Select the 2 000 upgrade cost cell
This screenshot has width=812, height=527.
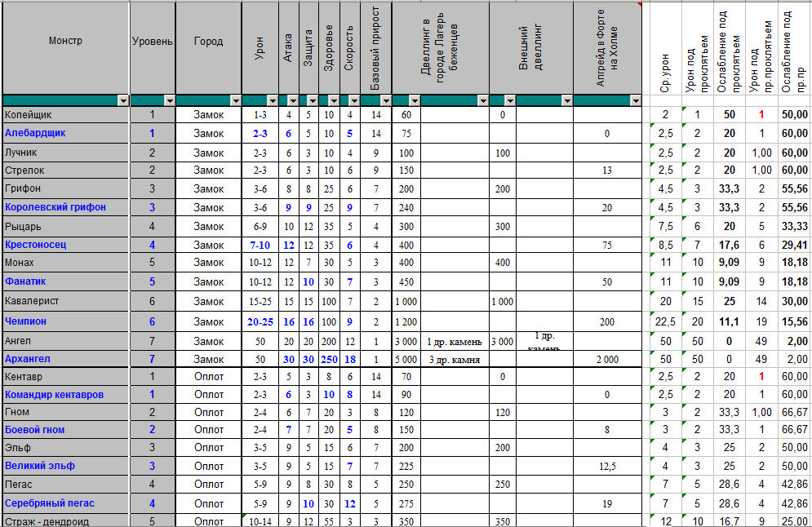[x=606, y=359]
